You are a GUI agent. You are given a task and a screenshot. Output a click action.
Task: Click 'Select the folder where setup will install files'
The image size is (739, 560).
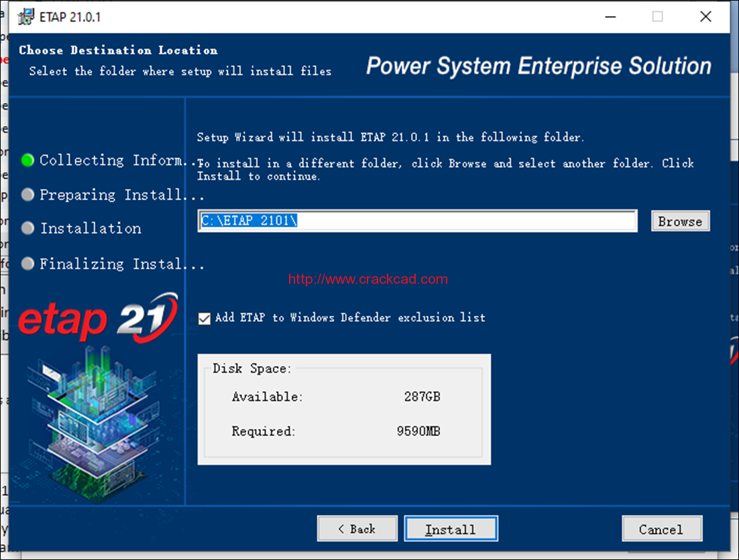pos(180,71)
